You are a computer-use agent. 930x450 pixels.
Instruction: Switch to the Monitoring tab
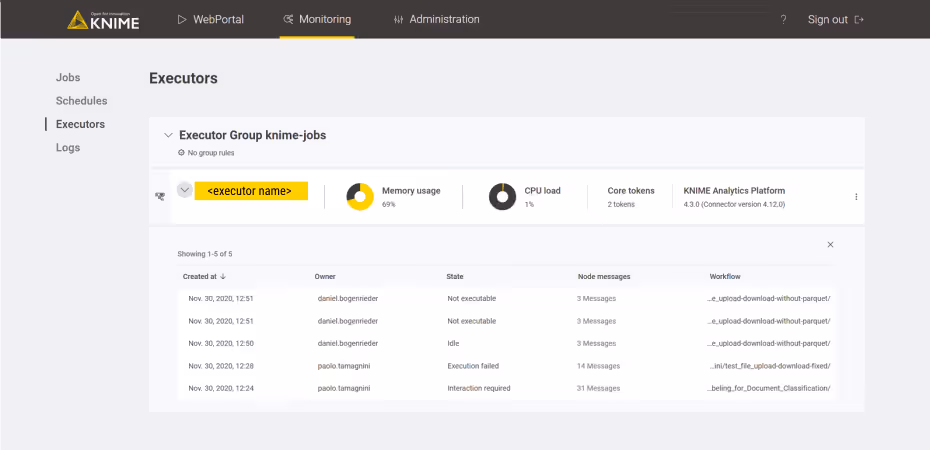317,20
